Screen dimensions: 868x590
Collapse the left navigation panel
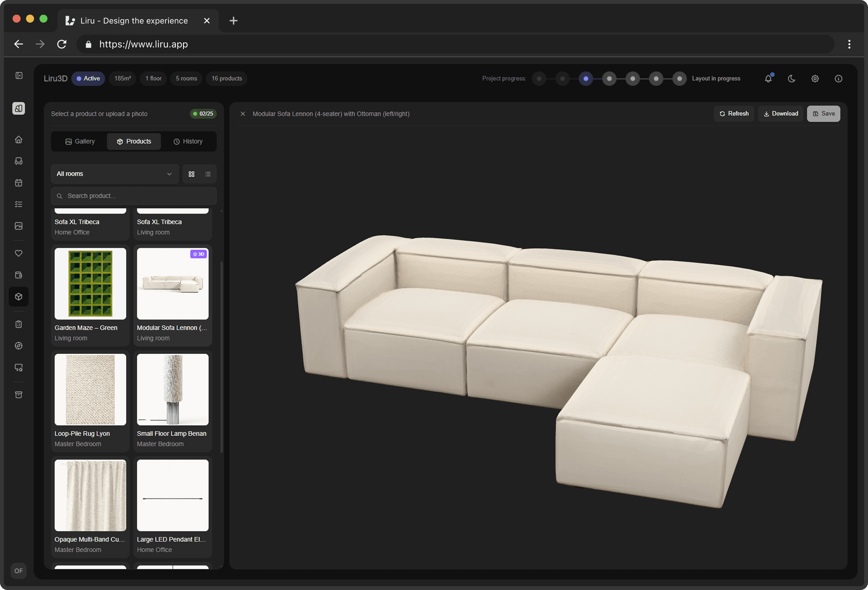coord(18,75)
